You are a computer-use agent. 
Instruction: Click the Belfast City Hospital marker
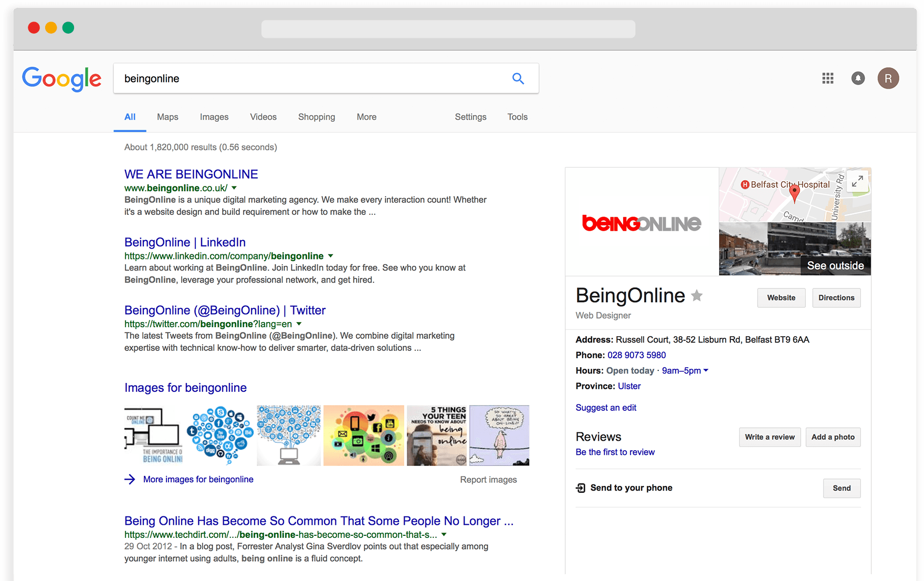pos(745,184)
